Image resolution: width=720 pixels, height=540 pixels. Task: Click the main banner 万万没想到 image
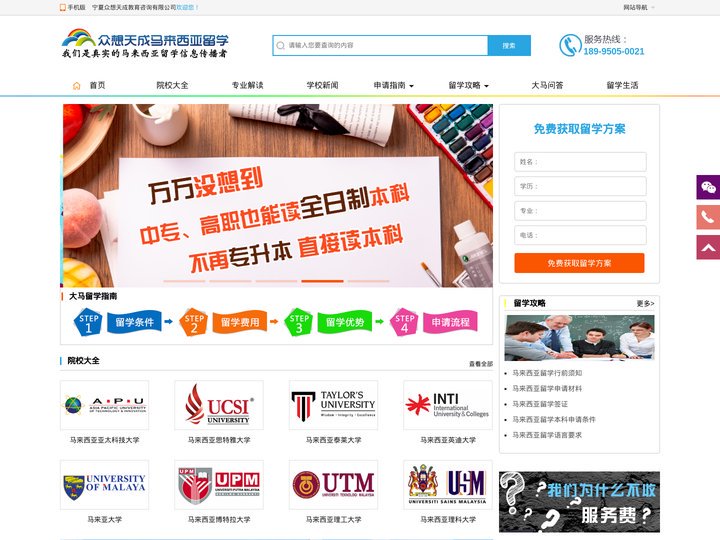click(277, 196)
